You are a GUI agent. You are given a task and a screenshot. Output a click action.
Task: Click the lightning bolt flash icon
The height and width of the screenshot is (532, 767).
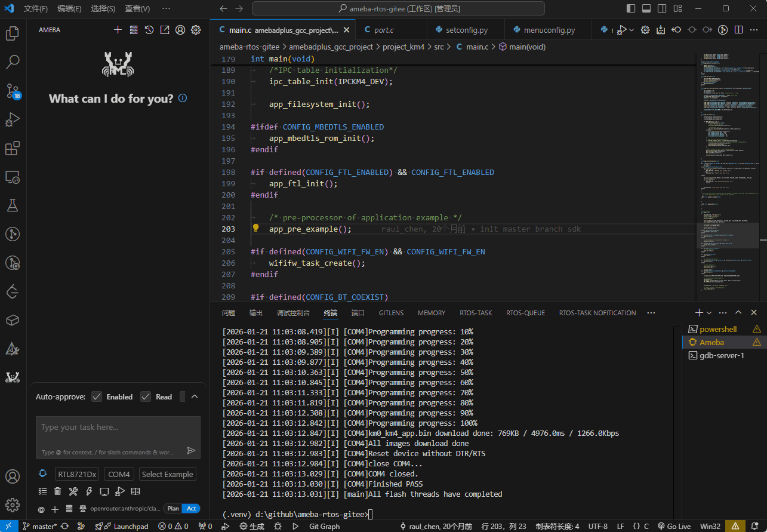pyautogui.click(x=89, y=491)
